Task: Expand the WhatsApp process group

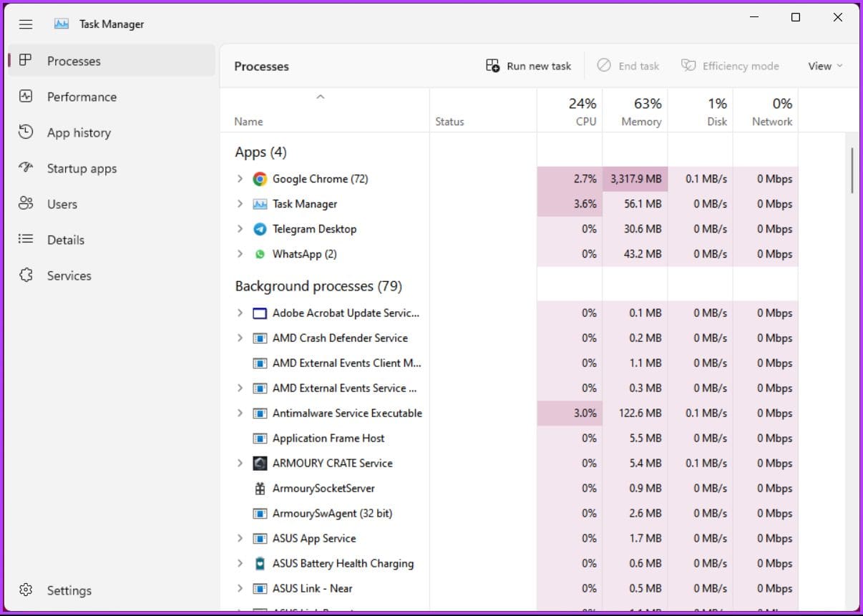Action: click(240, 254)
